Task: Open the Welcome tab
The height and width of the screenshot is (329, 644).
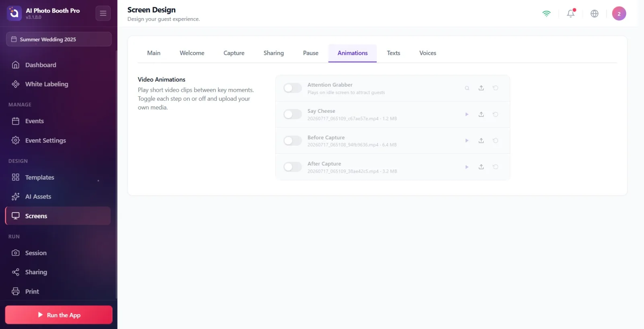Action: pos(192,53)
